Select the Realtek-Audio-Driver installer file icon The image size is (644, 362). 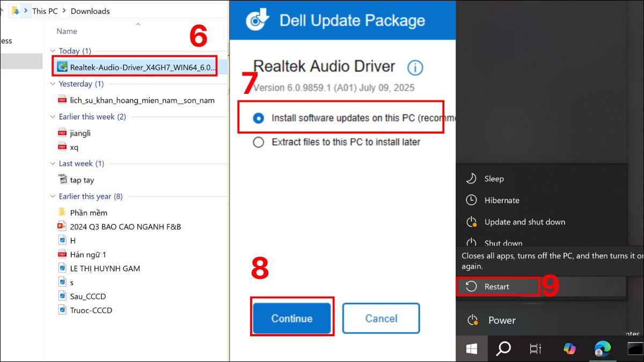tap(63, 68)
